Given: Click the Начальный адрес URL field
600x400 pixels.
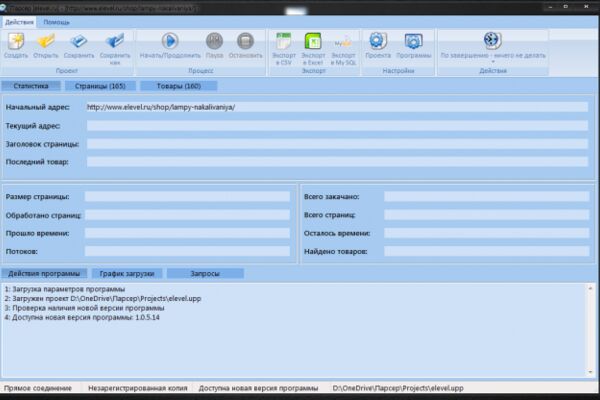Looking at the screenshot, I should tap(337, 107).
